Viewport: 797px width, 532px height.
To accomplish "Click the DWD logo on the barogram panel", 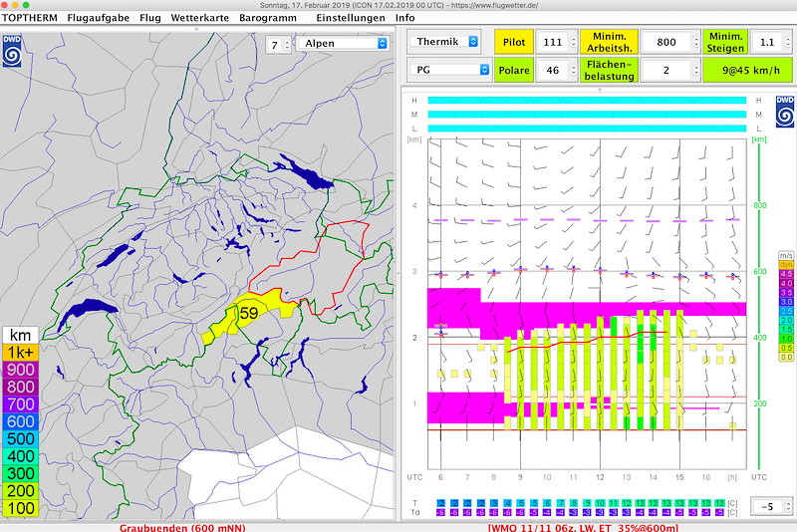I will 785,112.
